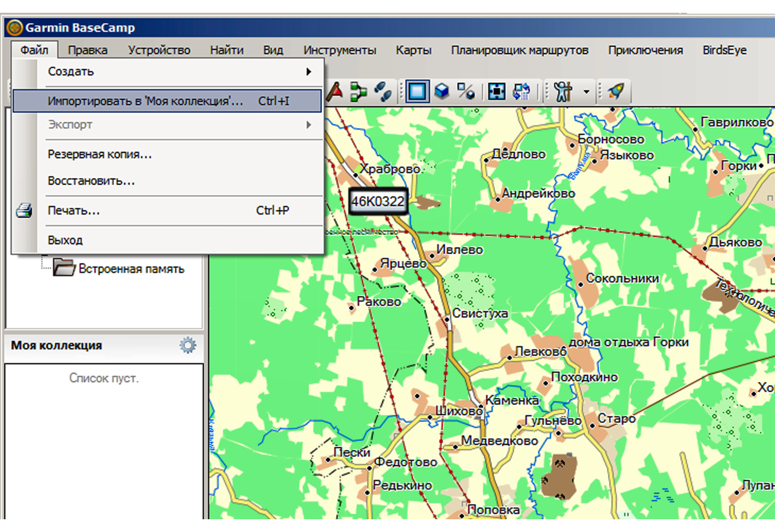The width and height of the screenshot is (775, 532).
Task: Click Гаврилково label on the map
Action: click(x=737, y=122)
